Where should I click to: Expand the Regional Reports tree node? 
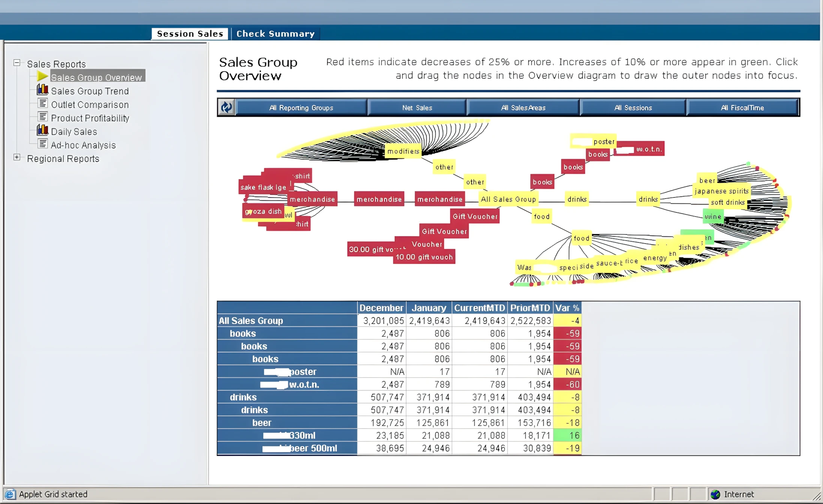[x=17, y=157]
